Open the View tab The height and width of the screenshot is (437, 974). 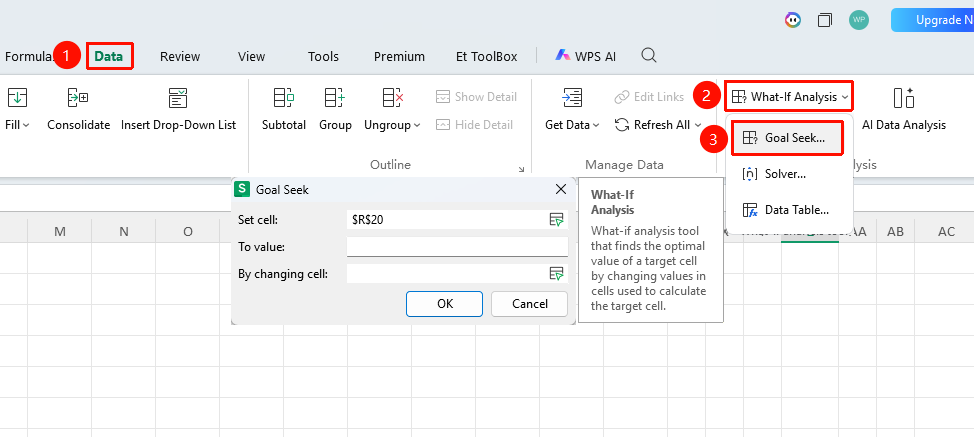pos(252,56)
